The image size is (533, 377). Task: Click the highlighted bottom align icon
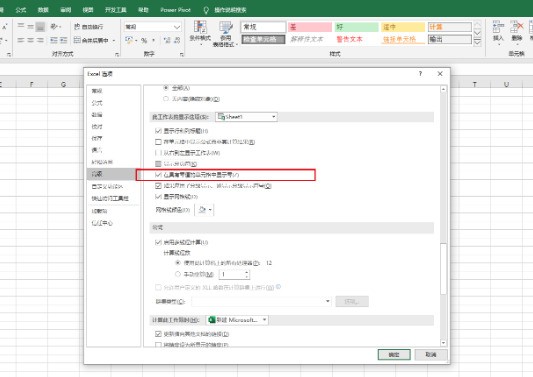[x=40, y=26]
